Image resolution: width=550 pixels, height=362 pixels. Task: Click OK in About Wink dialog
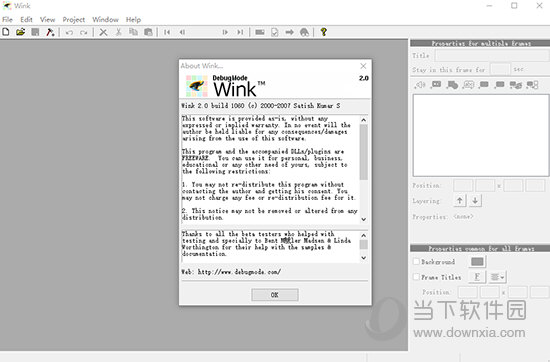coord(275,295)
